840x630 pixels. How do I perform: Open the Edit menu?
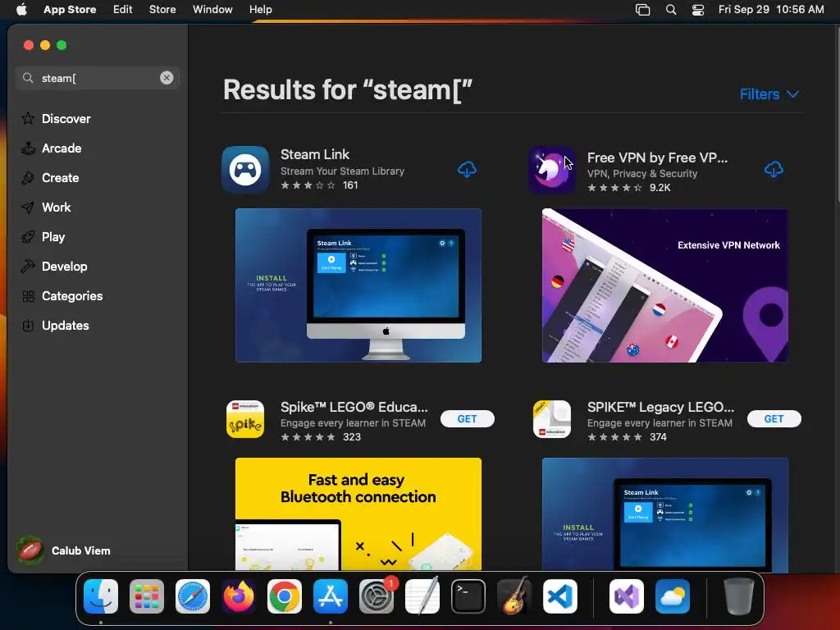pyautogui.click(x=123, y=9)
